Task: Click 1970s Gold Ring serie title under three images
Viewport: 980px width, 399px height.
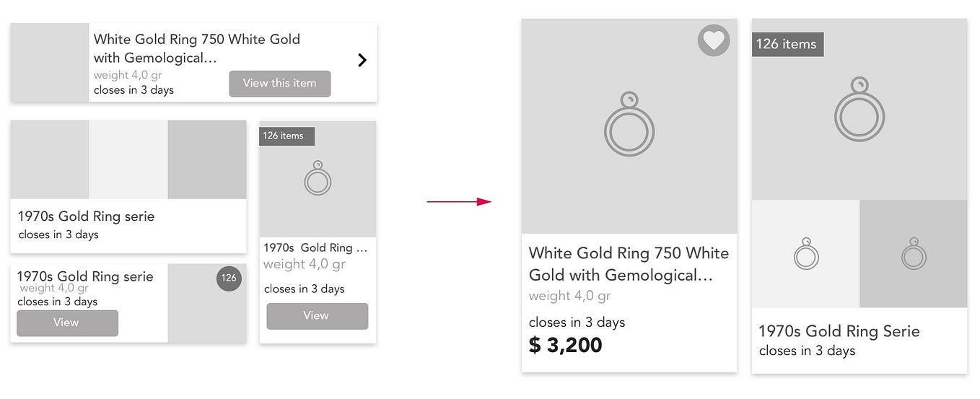Action: click(86, 216)
